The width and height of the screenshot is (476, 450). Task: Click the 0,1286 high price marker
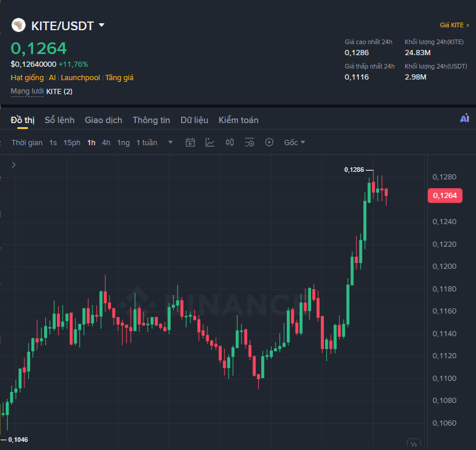[x=354, y=170]
